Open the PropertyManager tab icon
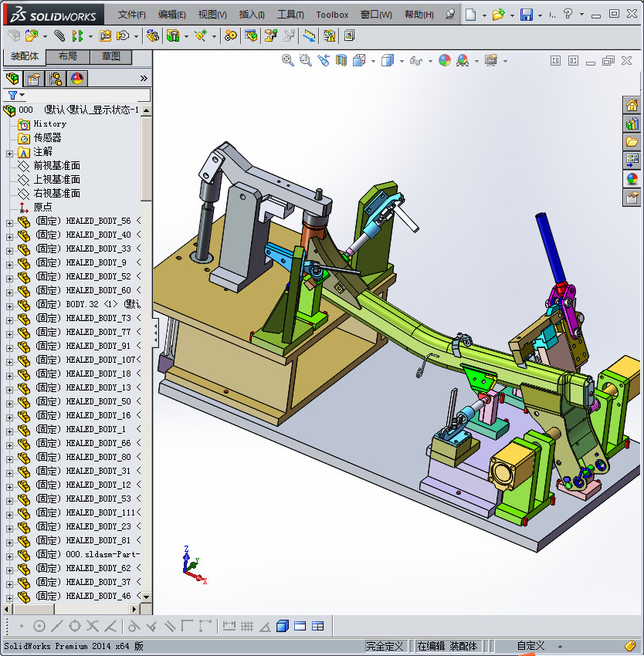The image size is (644, 656). click(x=34, y=79)
